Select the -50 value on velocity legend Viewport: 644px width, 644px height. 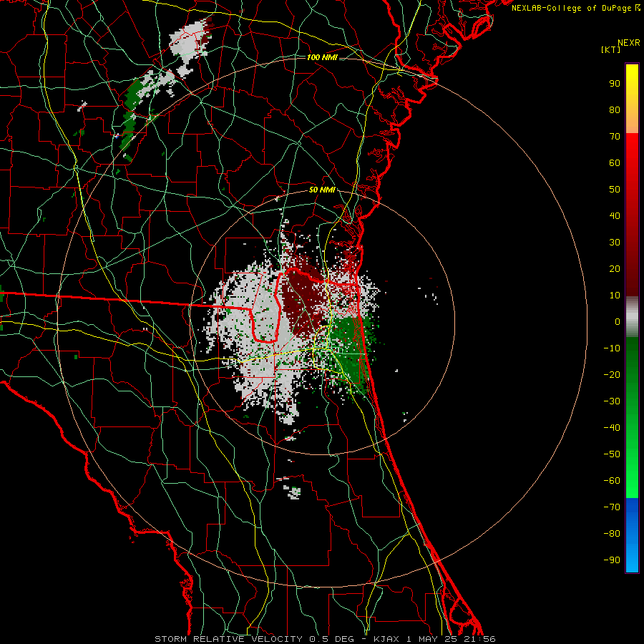tap(612, 454)
